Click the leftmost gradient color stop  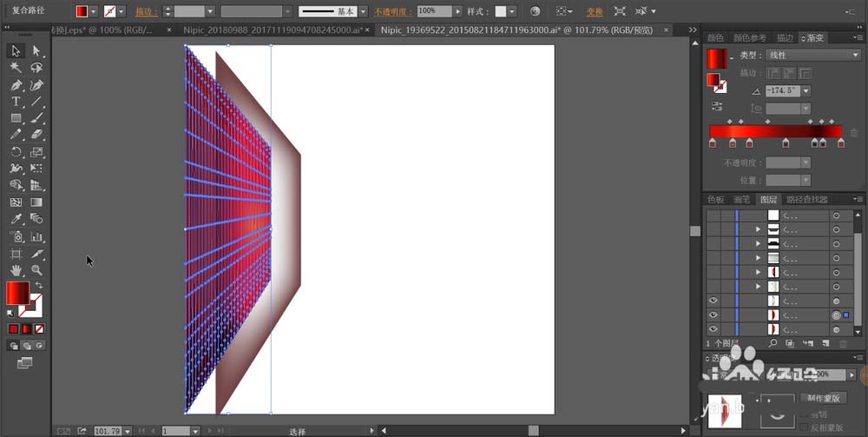pos(713,143)
